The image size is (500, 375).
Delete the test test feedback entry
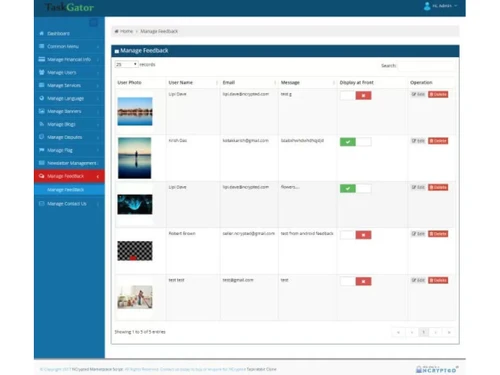(x=438, y=280)
